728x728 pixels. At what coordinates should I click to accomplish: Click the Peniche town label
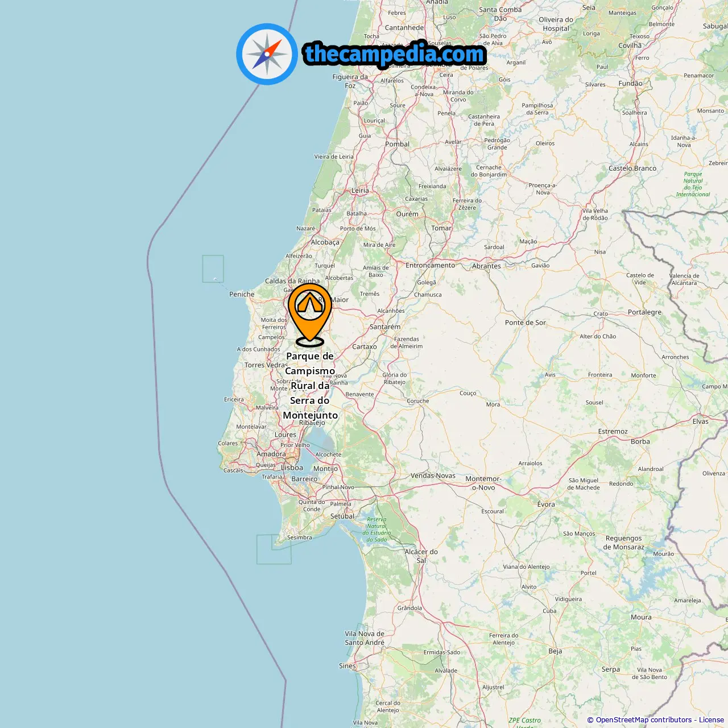242,295
